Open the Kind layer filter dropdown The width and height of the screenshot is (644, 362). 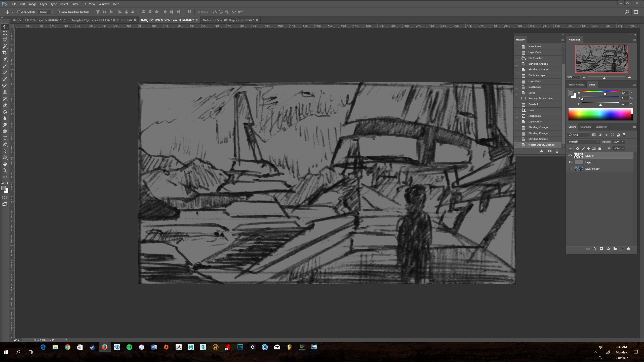(579, 135)
